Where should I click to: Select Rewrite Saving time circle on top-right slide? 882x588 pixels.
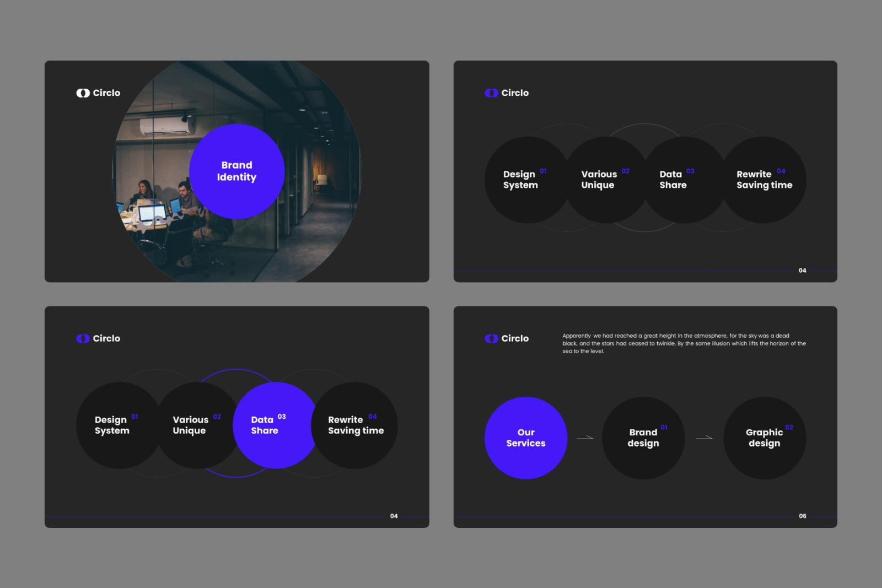764,180
